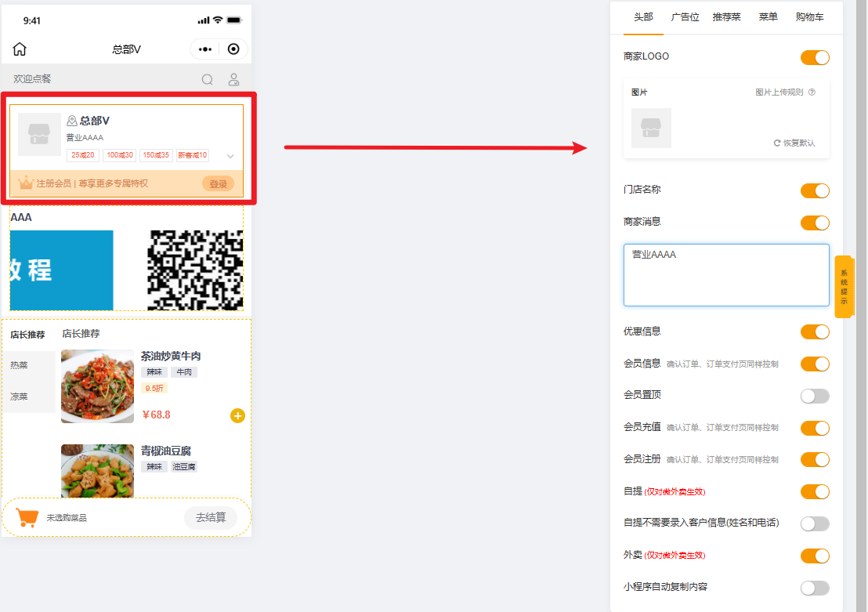Click the 图片上传规则 link

779,92
